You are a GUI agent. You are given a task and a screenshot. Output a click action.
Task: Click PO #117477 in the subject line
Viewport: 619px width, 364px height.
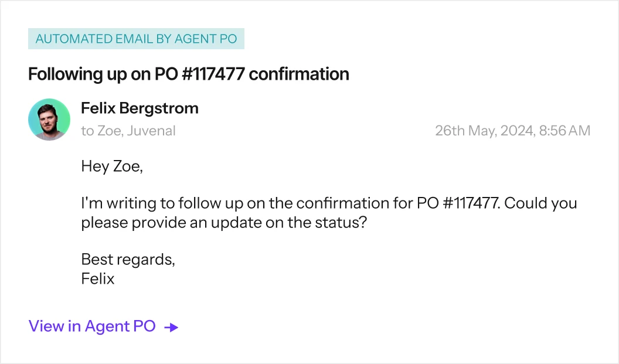point(199,74)
